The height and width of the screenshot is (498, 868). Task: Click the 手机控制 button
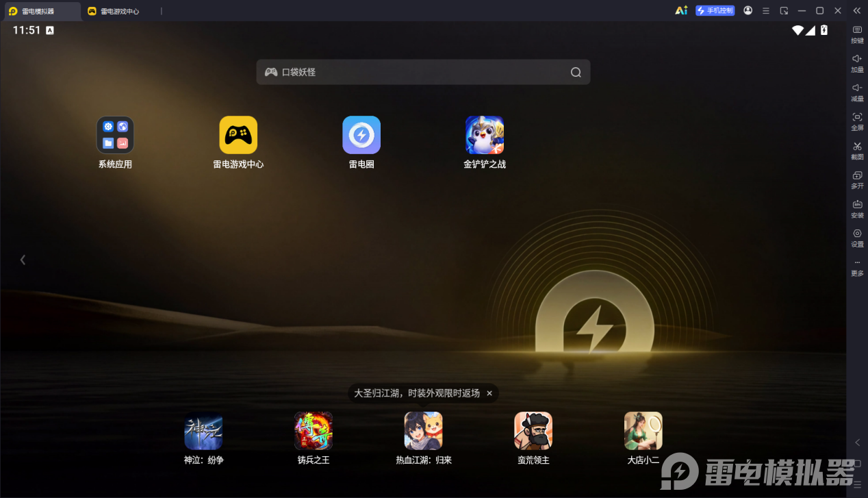click(x=715, y=10)
